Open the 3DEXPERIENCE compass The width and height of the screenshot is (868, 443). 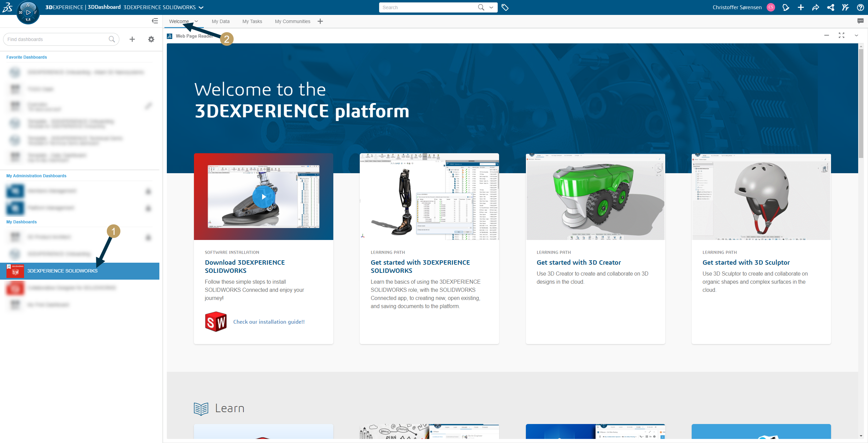28,13
